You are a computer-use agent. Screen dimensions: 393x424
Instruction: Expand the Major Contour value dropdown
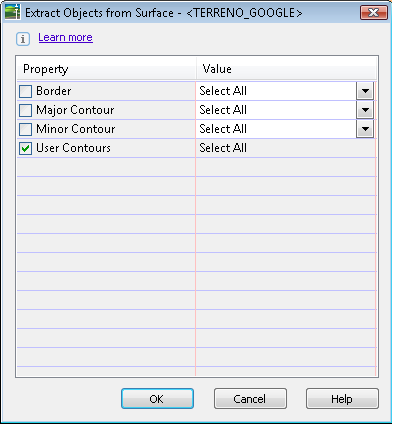[x=365, y=110]
